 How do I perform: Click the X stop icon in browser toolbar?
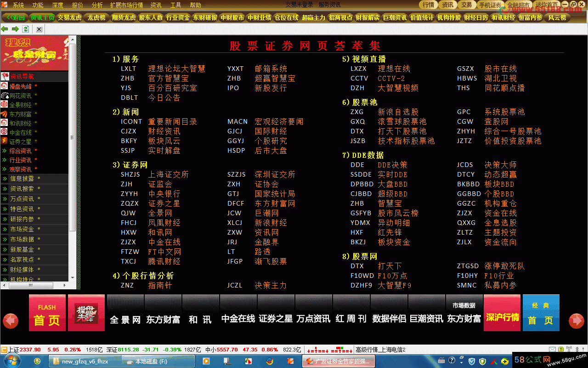[x=39, y=29]
